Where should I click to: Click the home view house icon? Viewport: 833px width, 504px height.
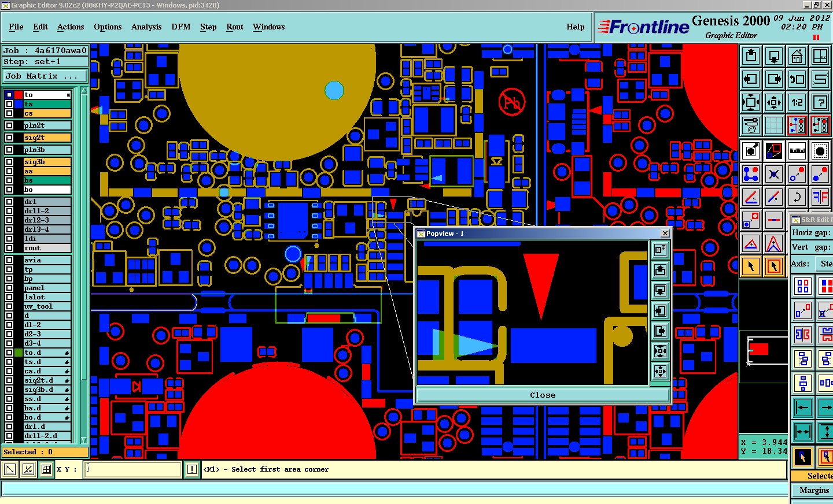797,56
